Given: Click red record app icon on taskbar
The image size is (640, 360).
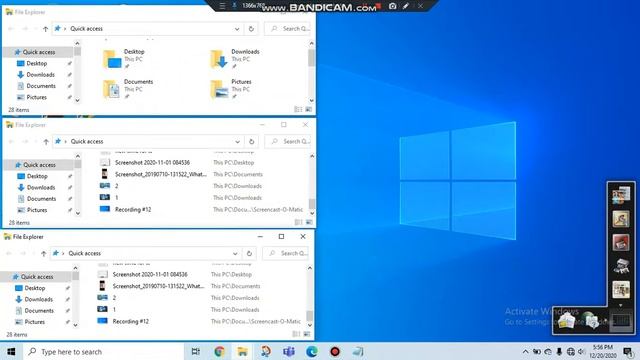Looking at the screenshot, I should coord(335,351).
